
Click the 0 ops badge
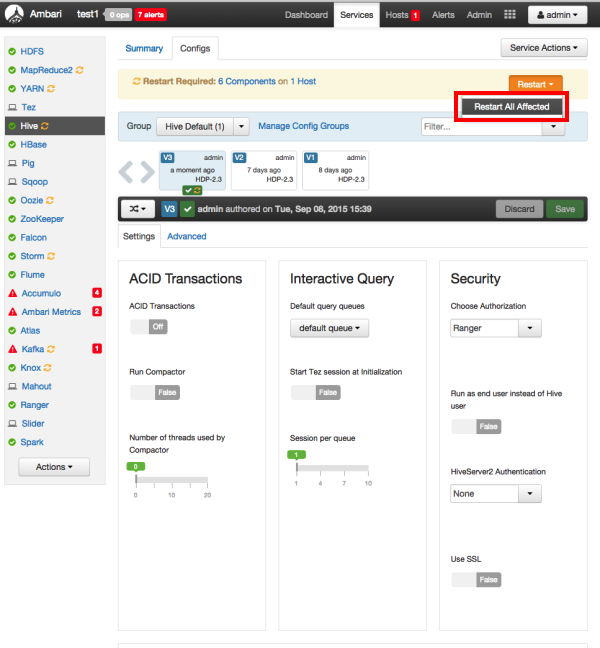click(x=118, y=15)
